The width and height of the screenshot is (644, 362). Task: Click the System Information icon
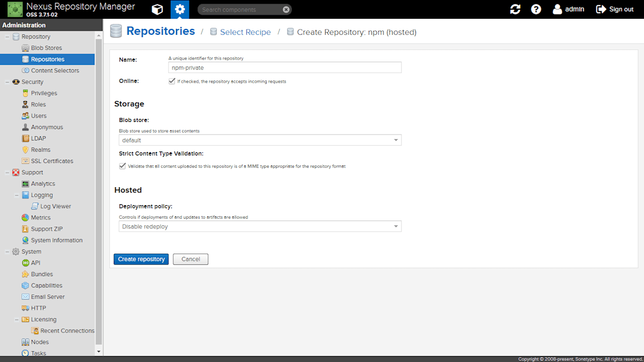(x=25, y=240)
